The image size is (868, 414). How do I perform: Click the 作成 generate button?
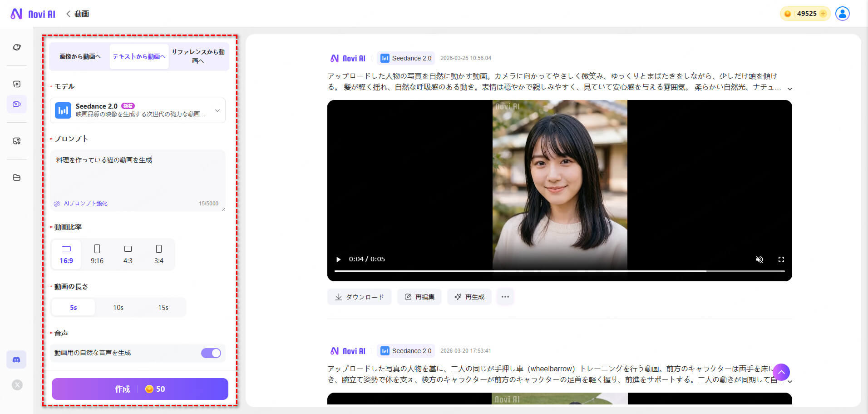(139, 389)
